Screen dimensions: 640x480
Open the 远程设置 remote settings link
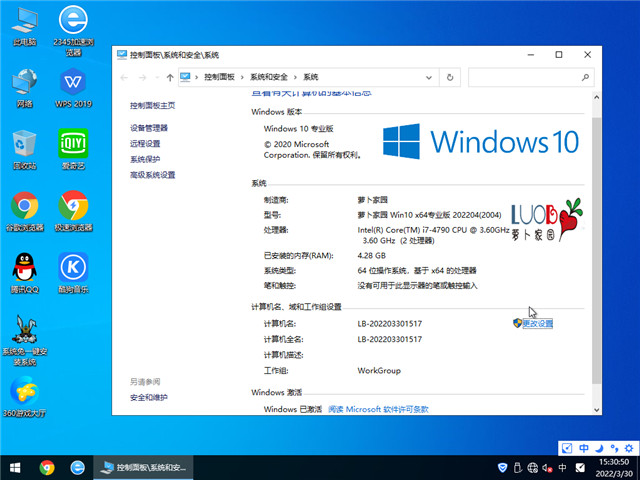pos(145,143)
